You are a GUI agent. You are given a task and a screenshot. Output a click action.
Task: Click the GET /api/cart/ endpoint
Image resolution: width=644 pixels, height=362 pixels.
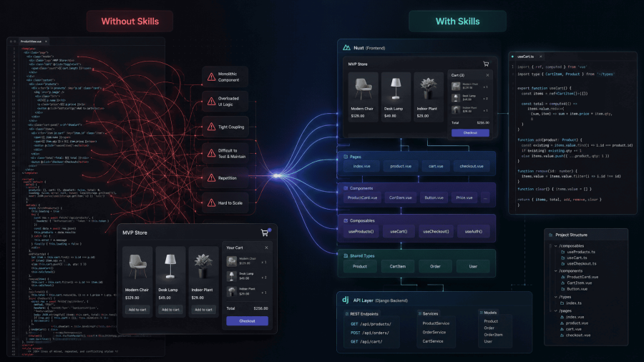[x=366, y=341]
